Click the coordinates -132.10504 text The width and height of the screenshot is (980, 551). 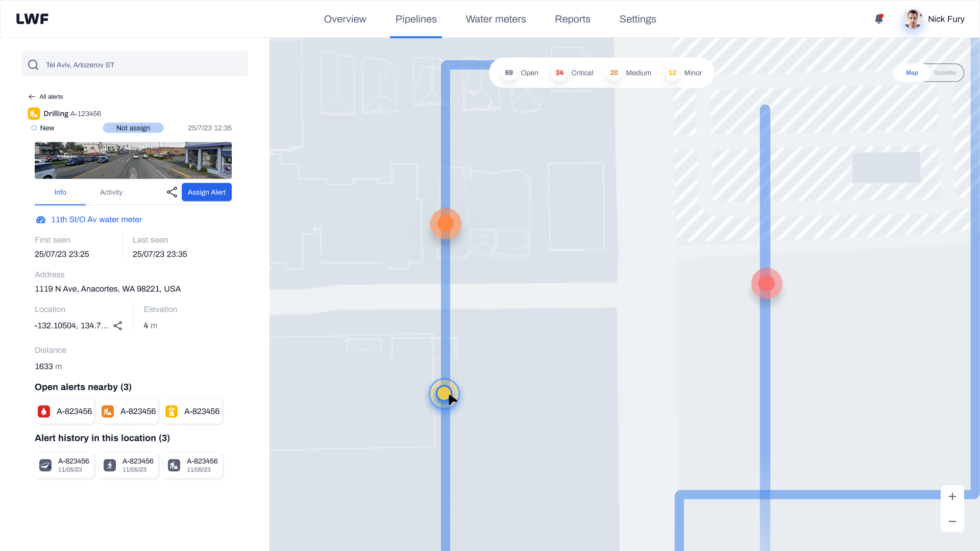pos(71,325)
